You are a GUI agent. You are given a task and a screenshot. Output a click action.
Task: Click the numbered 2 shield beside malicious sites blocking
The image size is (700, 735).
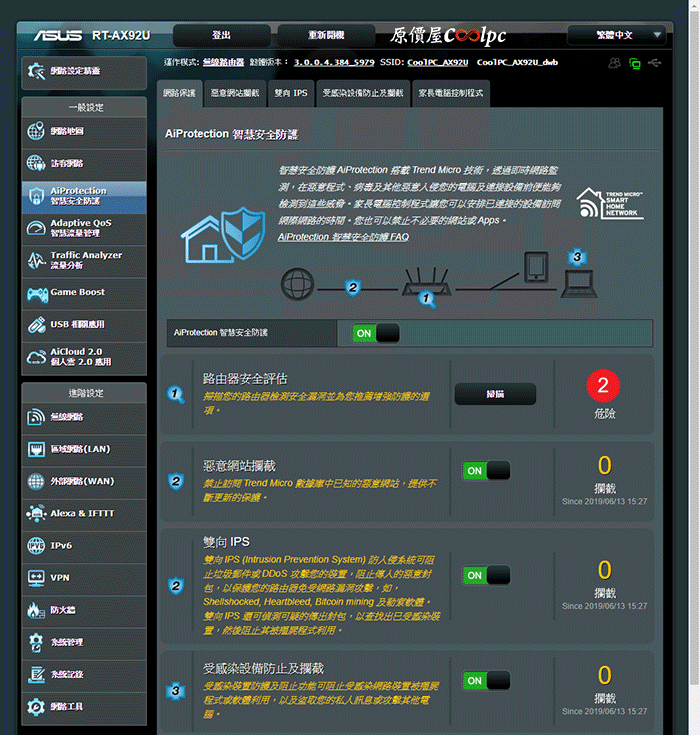176,481
